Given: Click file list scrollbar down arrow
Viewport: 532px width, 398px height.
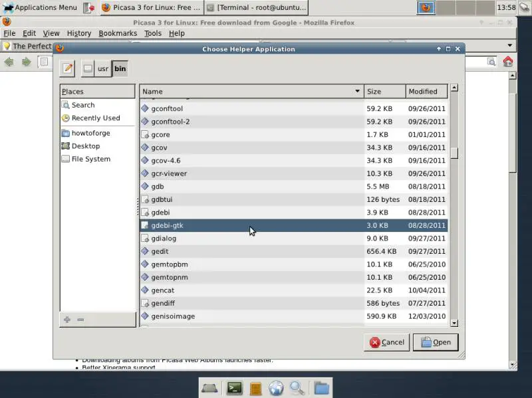Looking at the screenshot, I should [454, 323].
